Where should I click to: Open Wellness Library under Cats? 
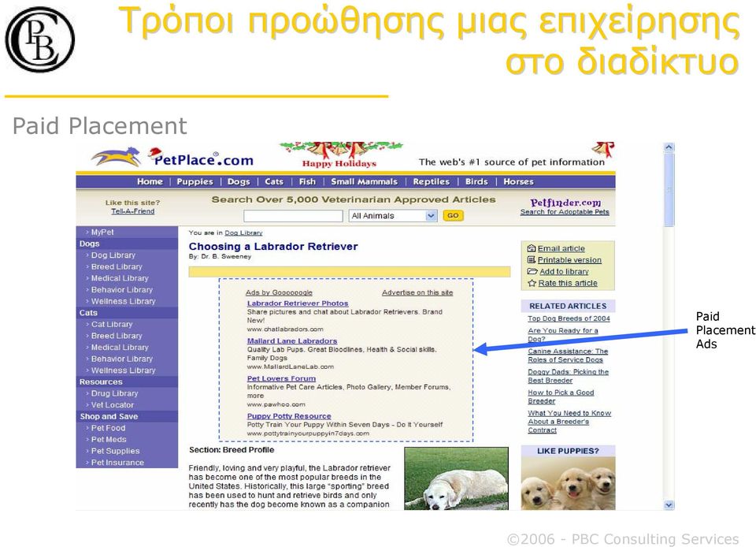pyautogui.click(x=124, y=370)
